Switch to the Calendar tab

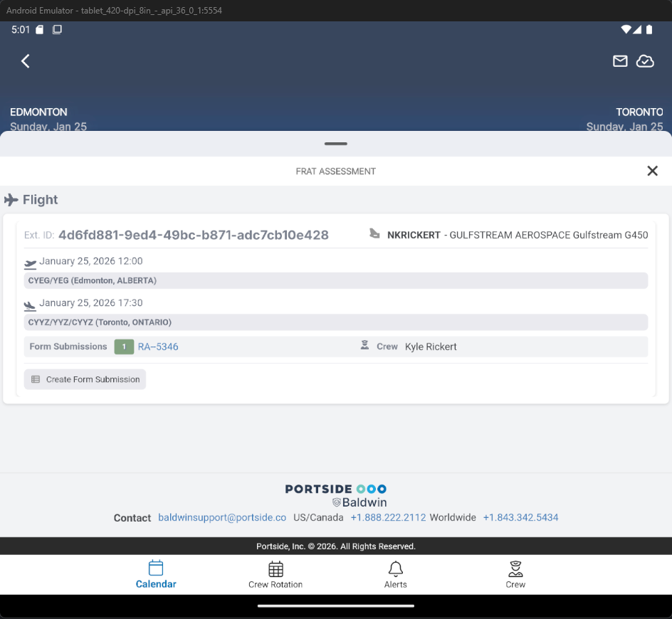tap(156, 575)
